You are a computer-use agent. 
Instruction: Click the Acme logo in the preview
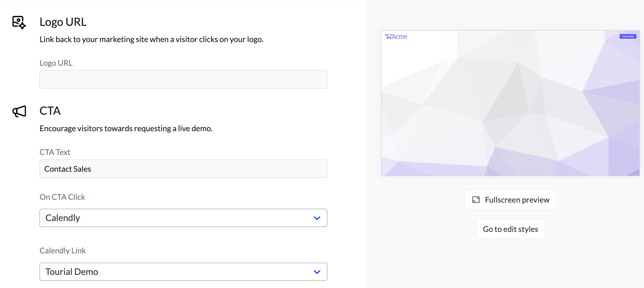pyautogui.click(x=396, y=36)
